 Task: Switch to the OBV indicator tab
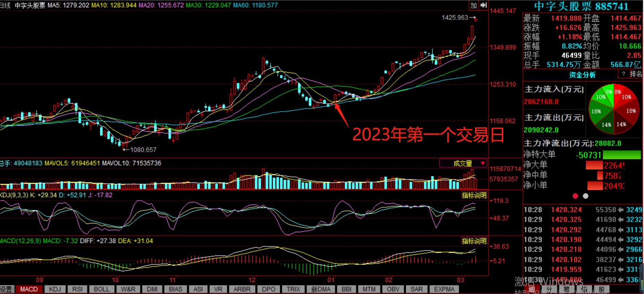pos(393,289)
